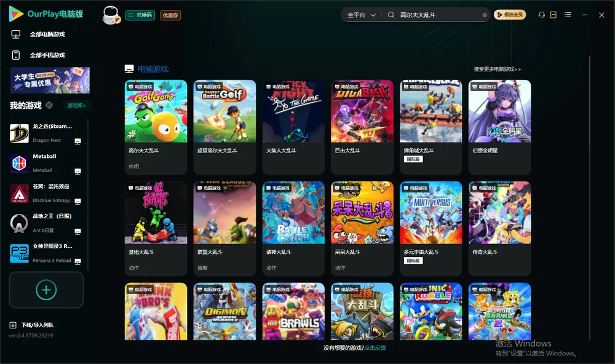Image resolution: width=615 pixels, height=364 pixels.
Task: Open the list menu icon in title bar
Action: (x=568, y=15)
